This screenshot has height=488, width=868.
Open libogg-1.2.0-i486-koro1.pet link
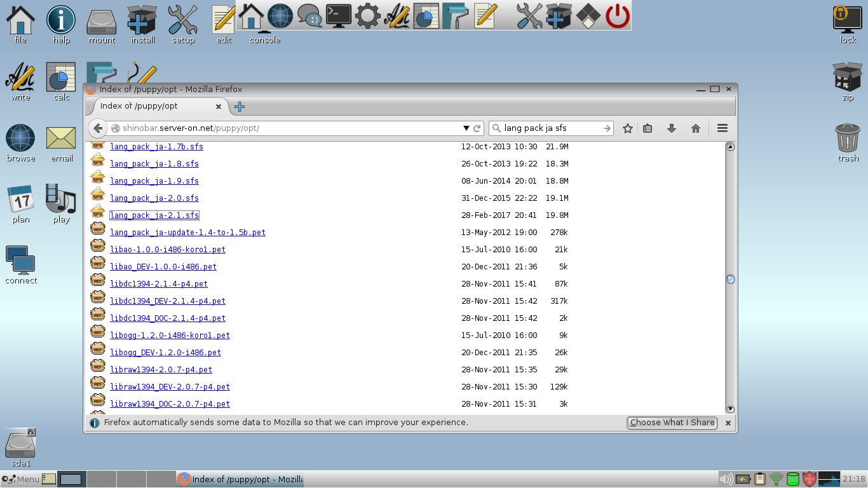[170, 335]
